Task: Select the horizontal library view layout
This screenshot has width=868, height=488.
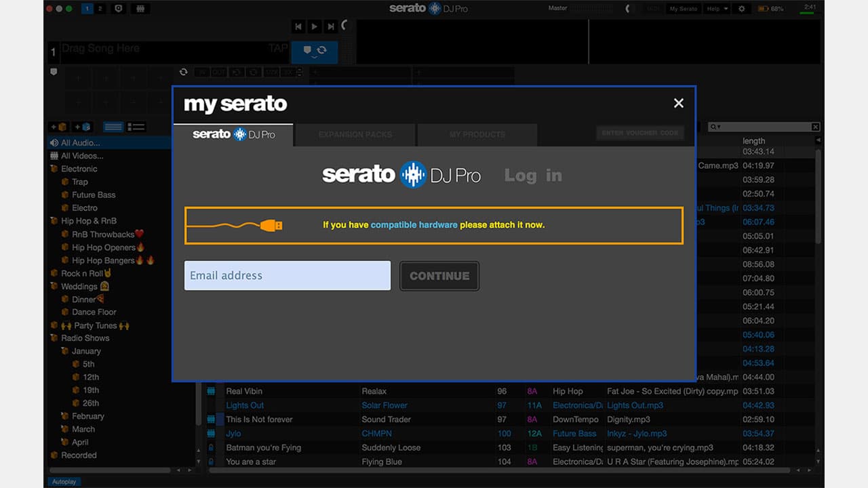Action: (x=113, y=127)
